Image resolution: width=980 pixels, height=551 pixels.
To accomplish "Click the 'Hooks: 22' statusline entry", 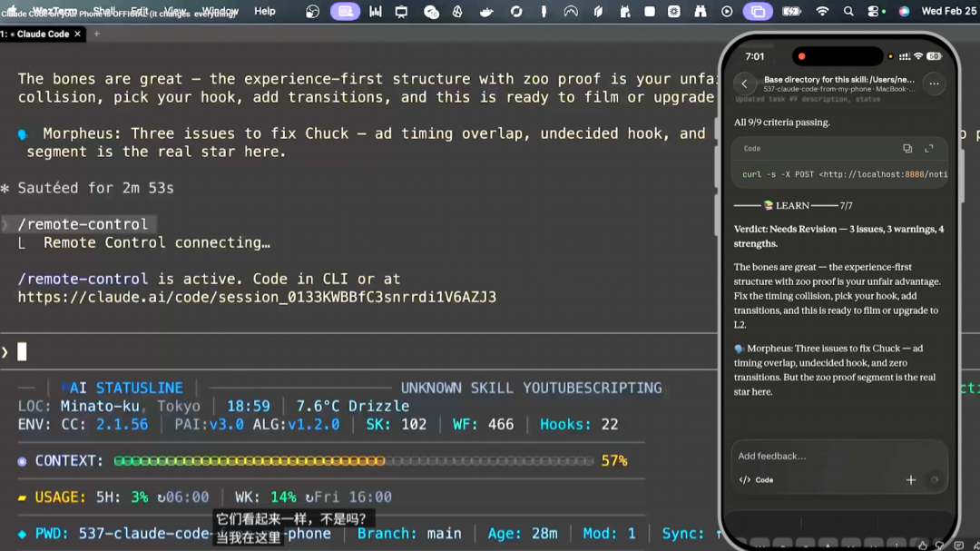I will [x=579, y=425].
